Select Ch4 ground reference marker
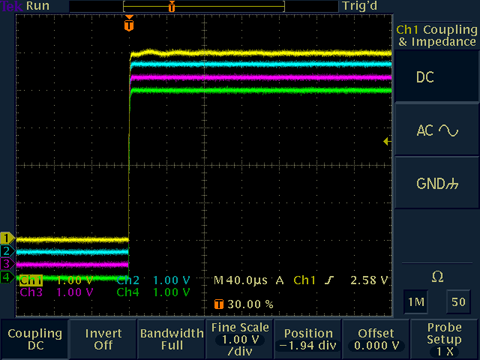 (x=7, y=277)
